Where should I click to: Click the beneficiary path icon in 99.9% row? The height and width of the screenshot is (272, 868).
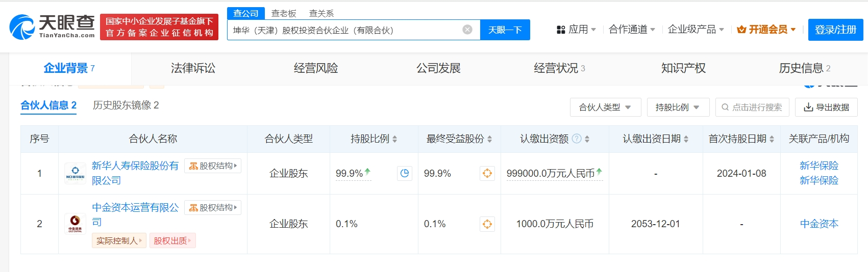[x=487, y=173]
